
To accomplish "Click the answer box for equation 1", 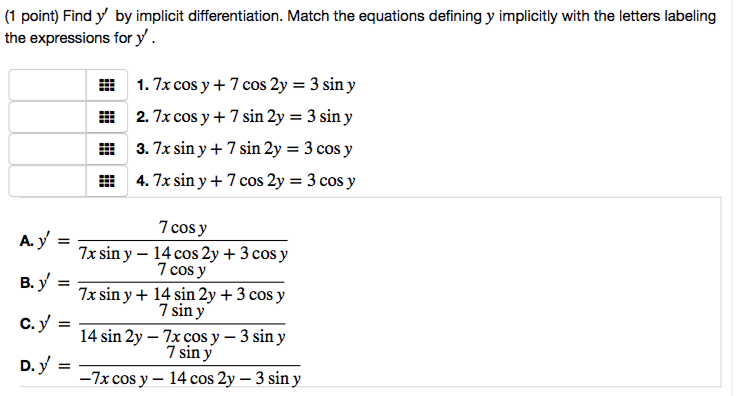I will [47, 85].
